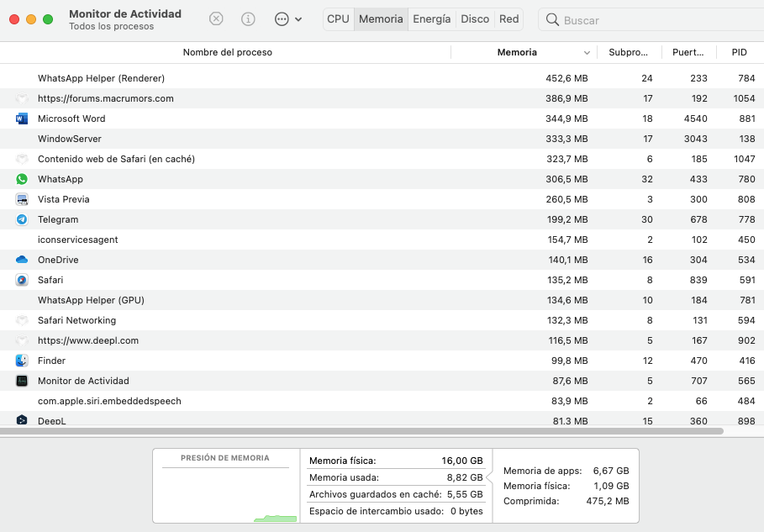Click the DeepL app icon
This screenshot has width=764, height=532.
[x=22, y=419]
